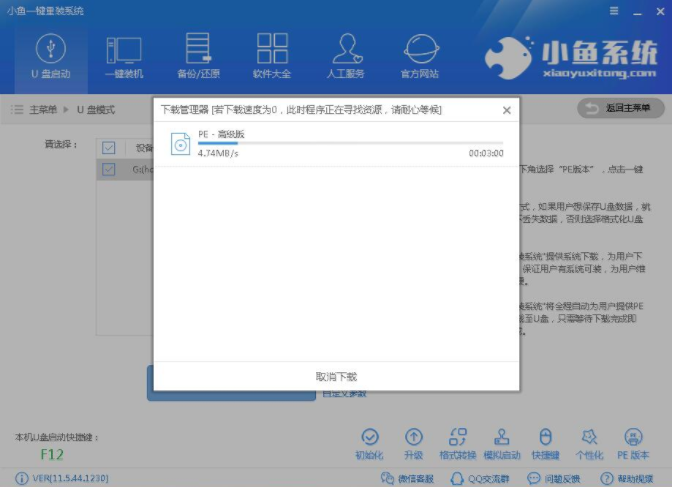
Task: Open the PE版本 selector
Action: 632,437
